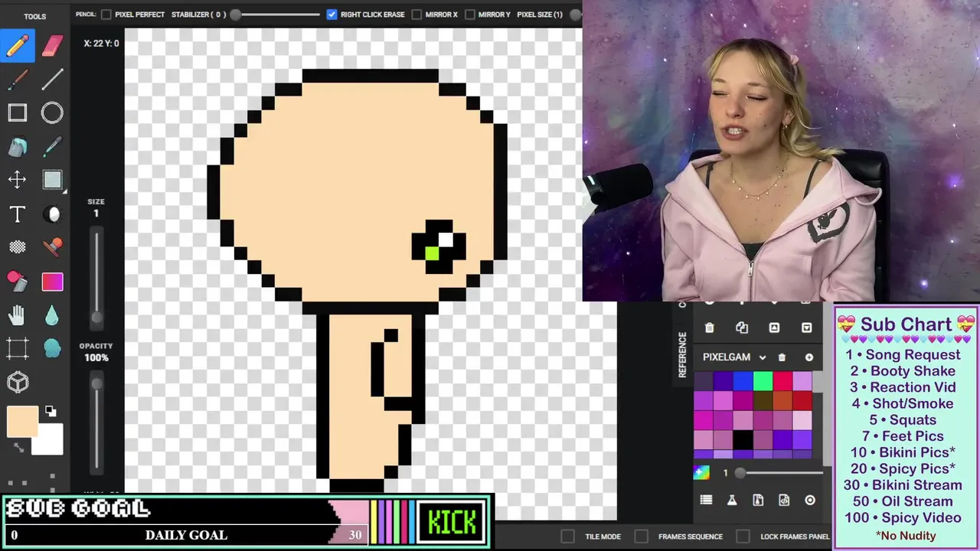Click the white secondary color swatch
Screen dimensions: 980x551
pos(51,442)
